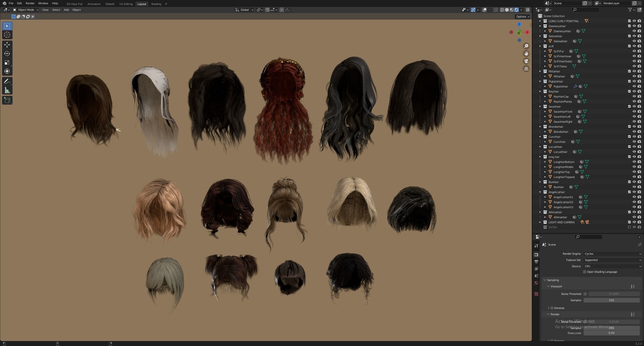
Task: Click the outliner search field
Action: [585, 10]
